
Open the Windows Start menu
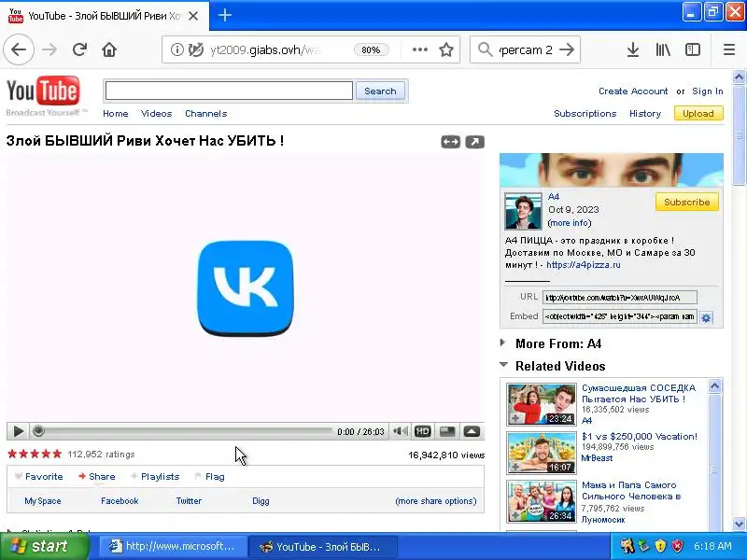[44, 546]
